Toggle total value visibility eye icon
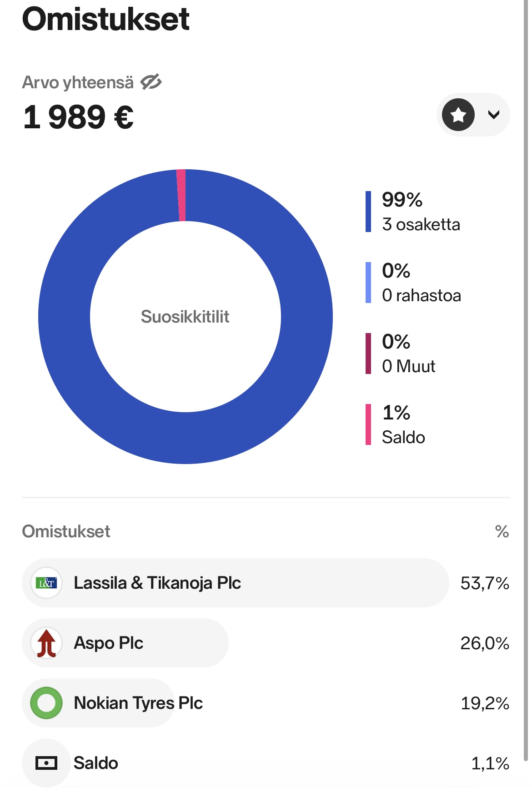This screenshot has height=788, width=532. (151, 82)
